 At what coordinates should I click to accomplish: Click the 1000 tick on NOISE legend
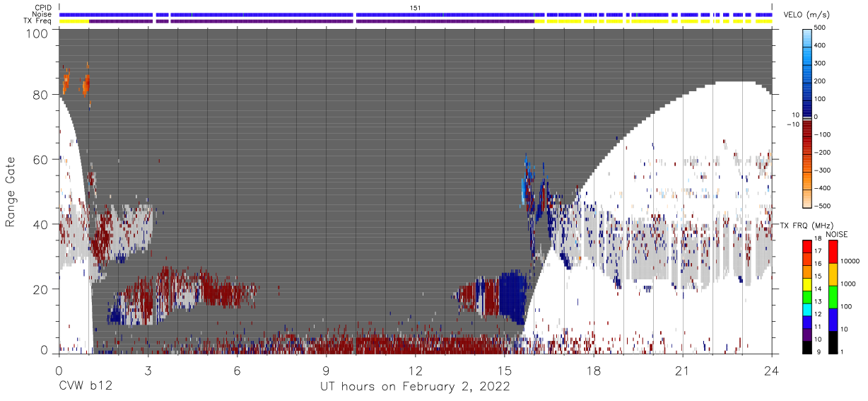point(848,284)
